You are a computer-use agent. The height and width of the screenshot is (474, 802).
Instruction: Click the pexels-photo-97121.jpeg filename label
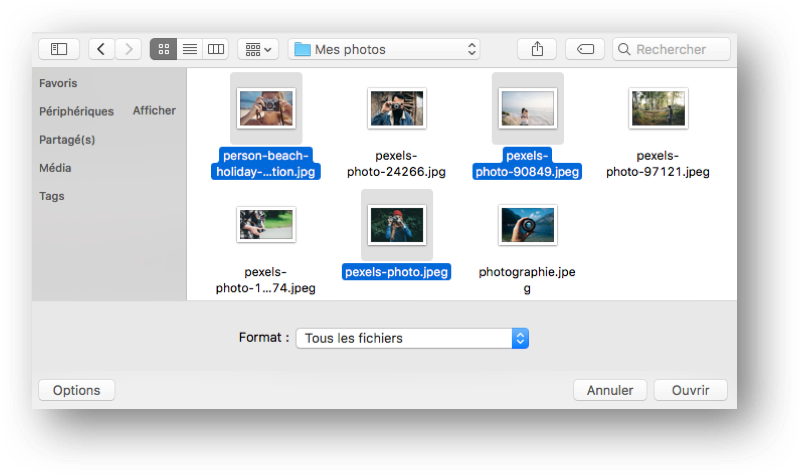658,164
